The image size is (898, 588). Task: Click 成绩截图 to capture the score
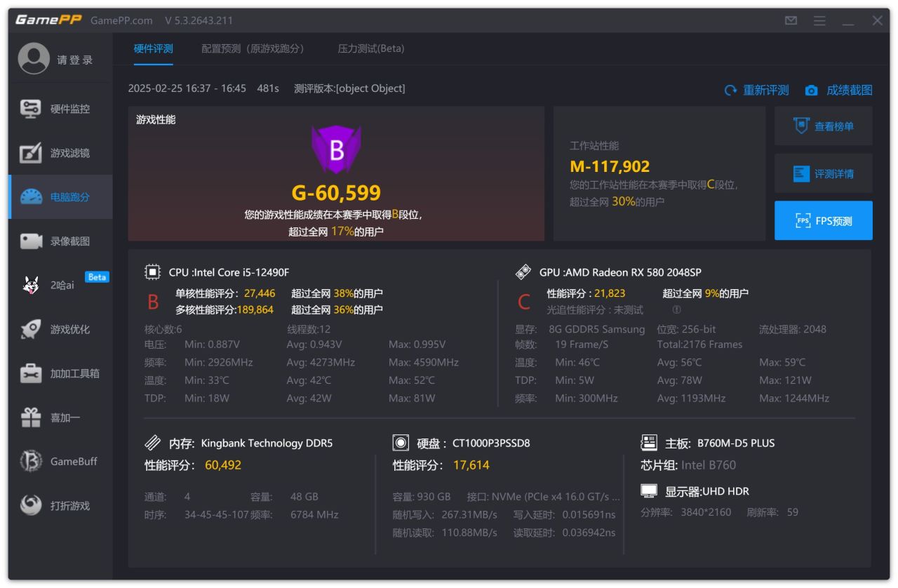tap(839, 91)
